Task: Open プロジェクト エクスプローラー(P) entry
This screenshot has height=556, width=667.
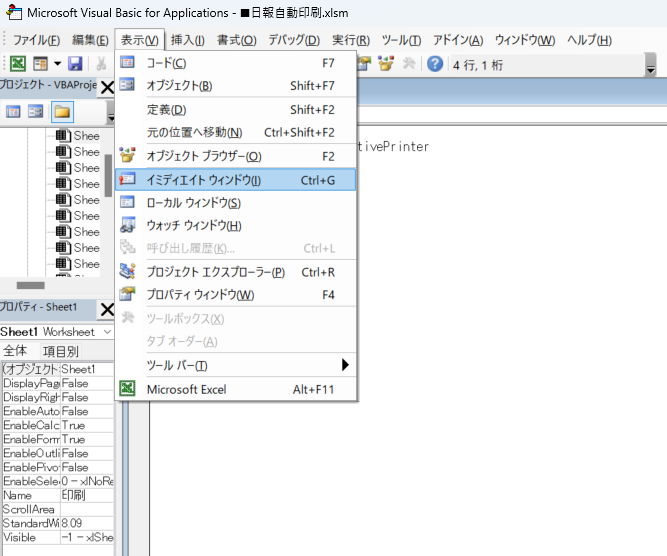Action: tap(236, 272)
